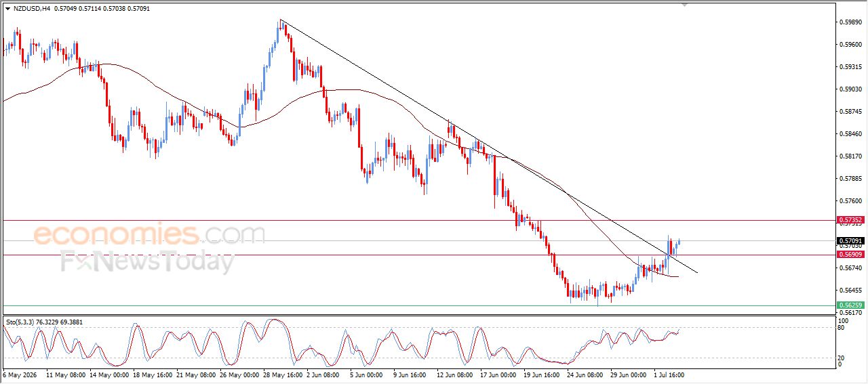
Task: Click the FxNewsToday watermark logo
Action: [148, 261]
